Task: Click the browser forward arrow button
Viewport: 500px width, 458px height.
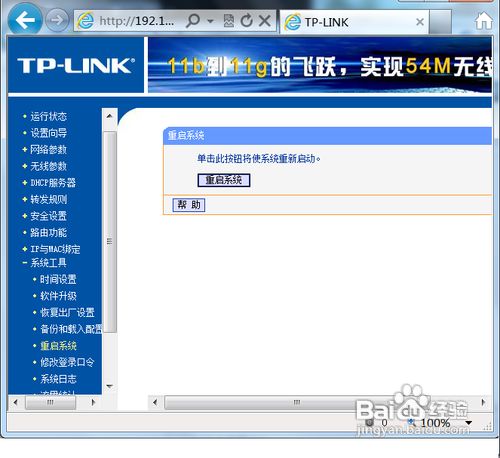Action: click(x=56, y=21)
